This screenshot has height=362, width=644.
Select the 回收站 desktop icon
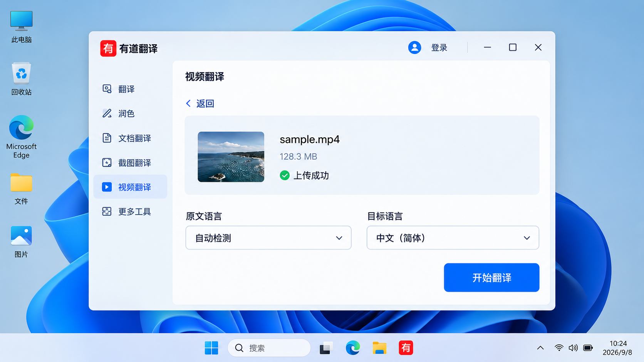(21, 79)
